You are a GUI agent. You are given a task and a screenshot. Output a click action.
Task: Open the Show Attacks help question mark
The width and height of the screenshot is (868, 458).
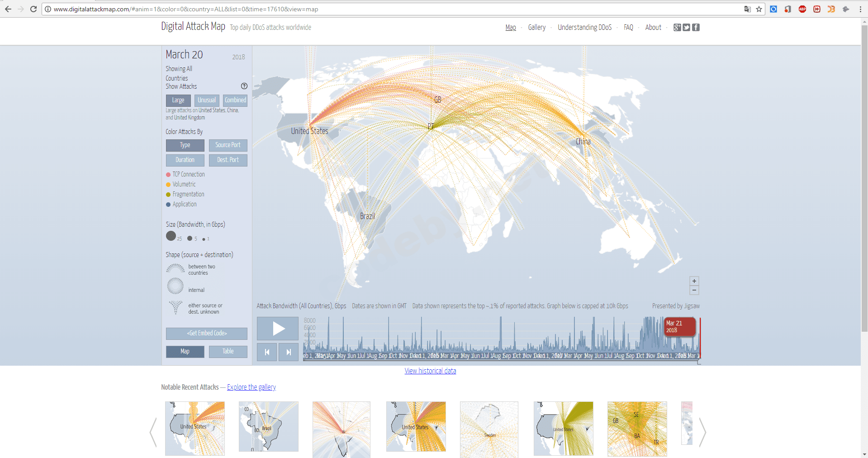tap(244, 86)
